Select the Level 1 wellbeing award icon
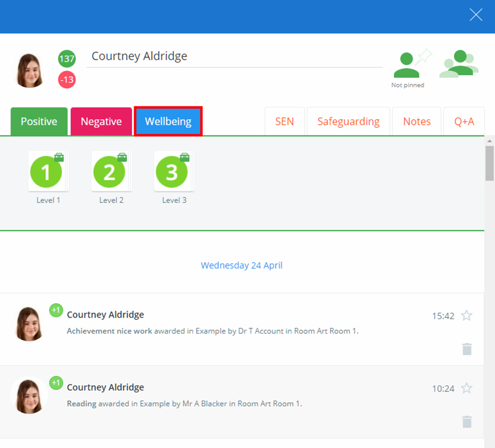The height and width of the screenshot is (448, 495). 48,171
